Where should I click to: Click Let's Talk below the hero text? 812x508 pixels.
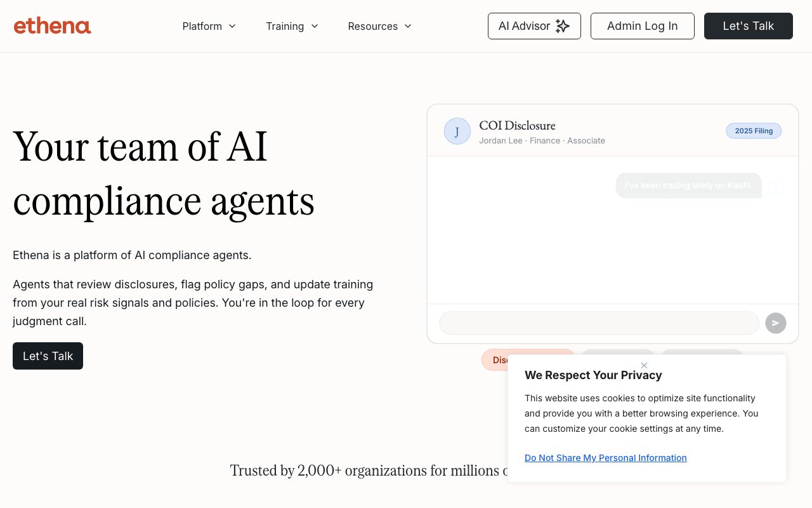48,356
